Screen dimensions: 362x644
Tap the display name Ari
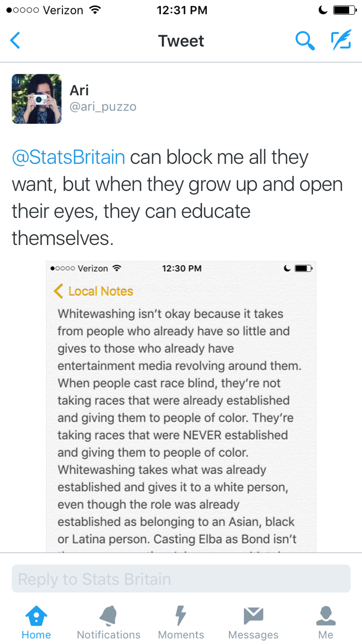(79, 91)
